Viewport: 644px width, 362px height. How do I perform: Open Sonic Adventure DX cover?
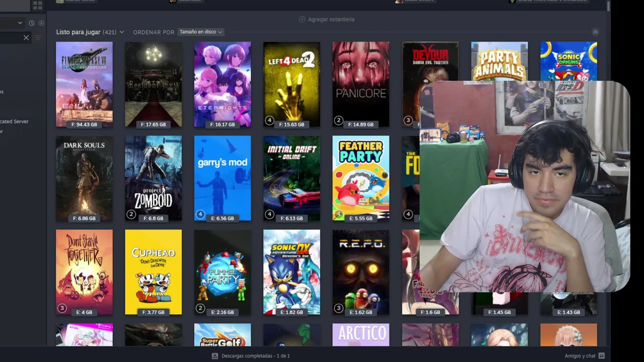click(x=292, y=272)
